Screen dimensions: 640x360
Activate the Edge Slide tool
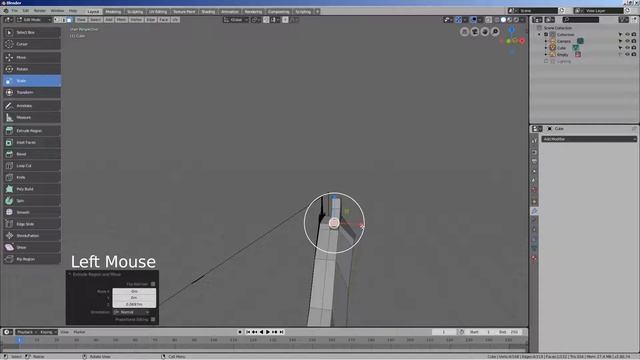click(32, 224)
